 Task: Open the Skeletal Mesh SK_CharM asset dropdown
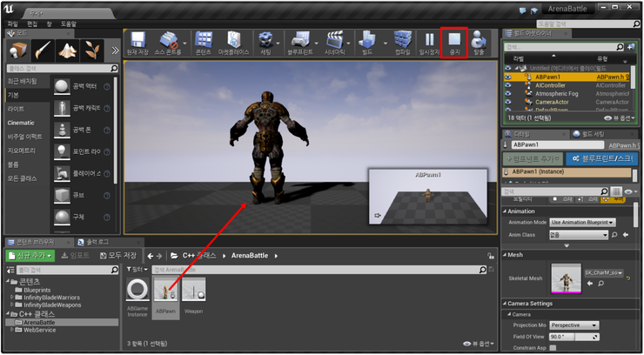pos(604,273)
